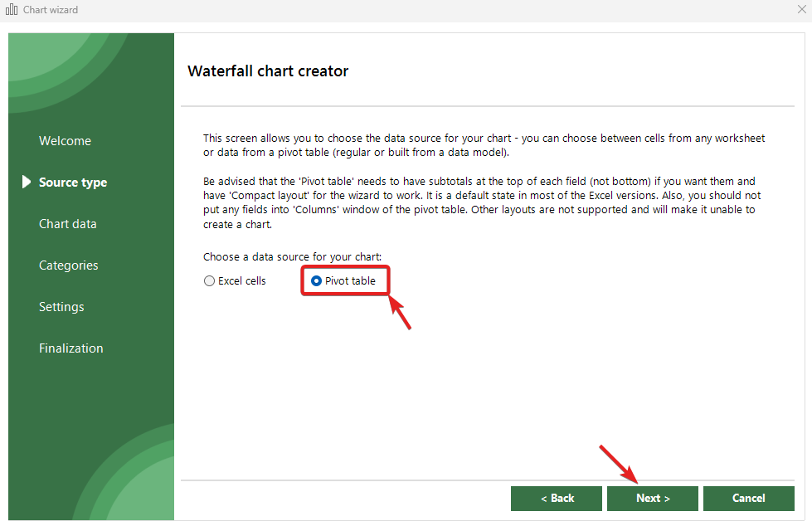
Task: Click the 'Choose a data source' label
Action: pos(292,257)
